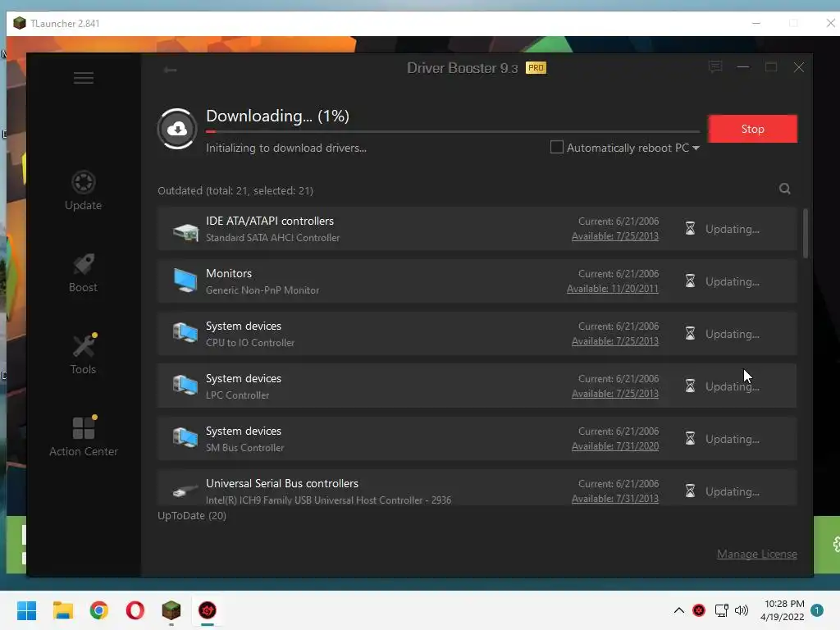Open the Action Center in sidebar
The height and width of the screenshot is (630, 840).
83,436
